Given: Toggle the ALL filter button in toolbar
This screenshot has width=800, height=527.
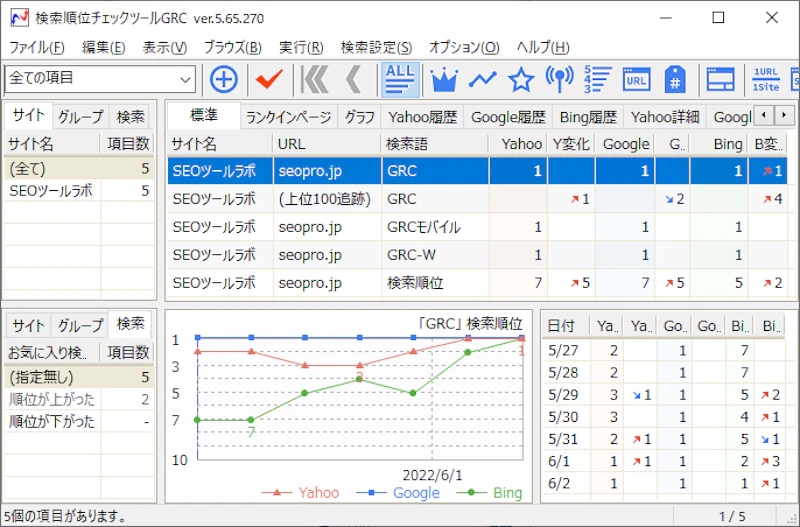Looking at the screenshot, I should coord(400,79).
